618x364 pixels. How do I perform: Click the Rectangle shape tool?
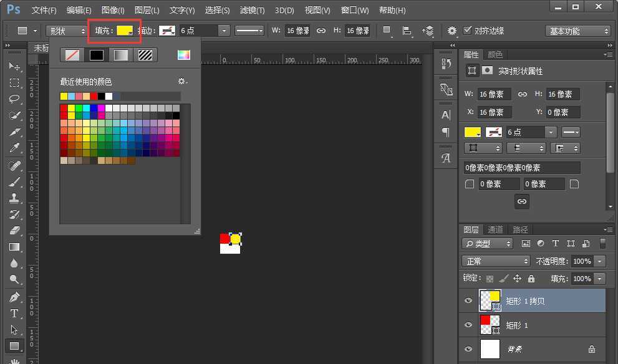(x=14, y=345)
